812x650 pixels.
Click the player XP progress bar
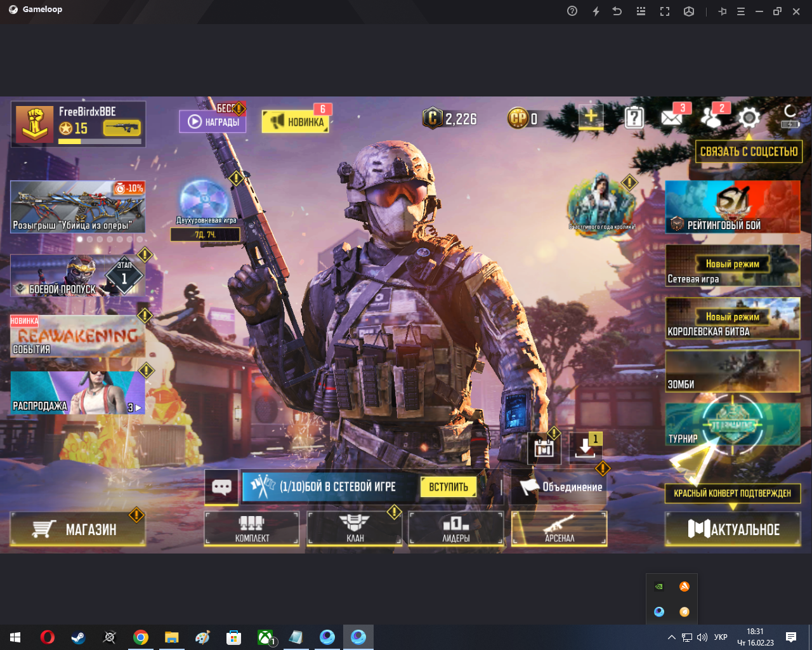100,142
